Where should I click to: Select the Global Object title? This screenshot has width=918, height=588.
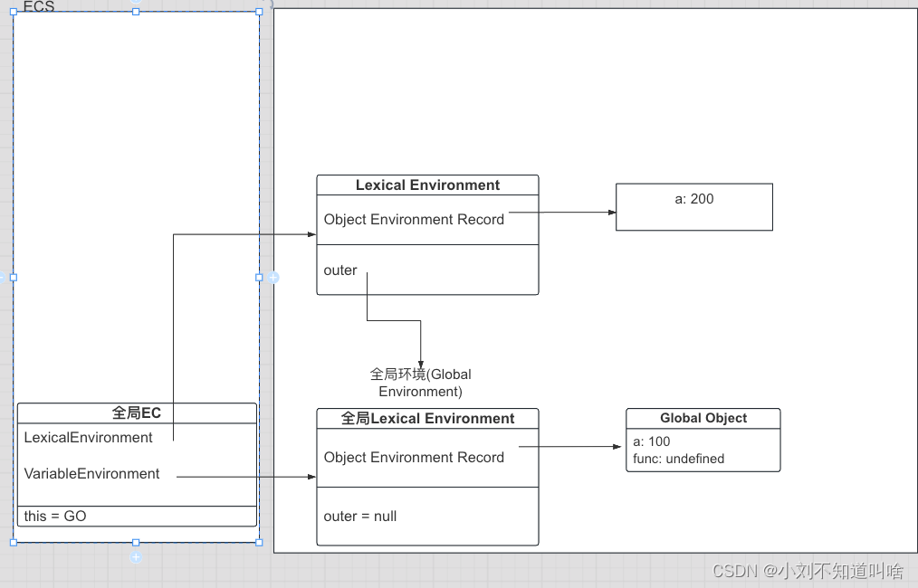click(703, 418)
